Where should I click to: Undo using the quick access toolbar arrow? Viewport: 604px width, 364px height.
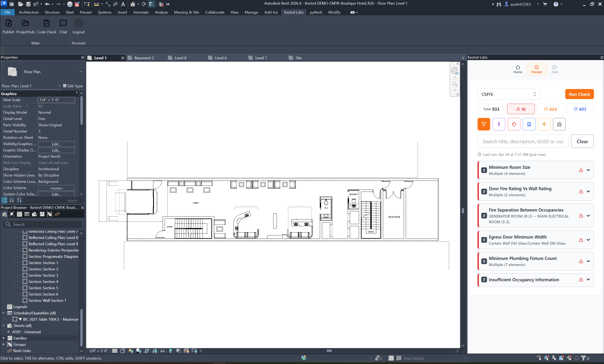(x=47, y=4)
